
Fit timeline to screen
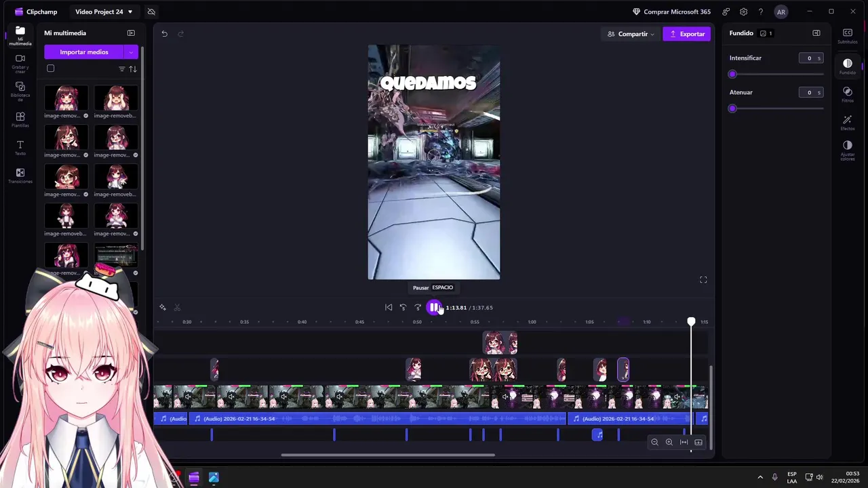pos(684,443)
